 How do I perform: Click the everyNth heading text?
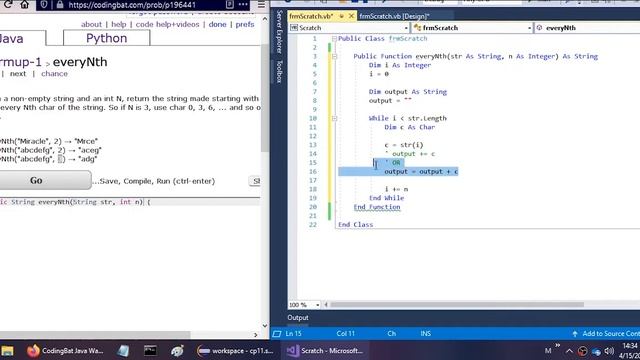tap(80, 62)
